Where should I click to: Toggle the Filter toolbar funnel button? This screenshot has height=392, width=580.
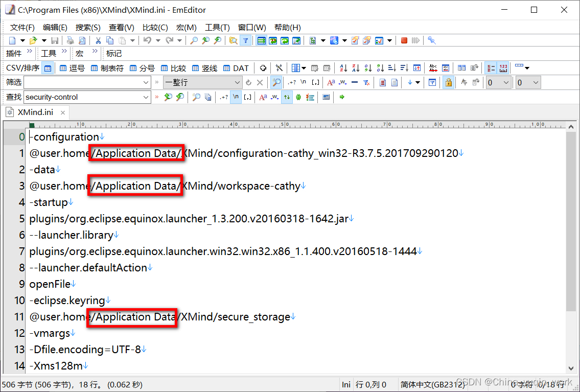pyautogui.click(x=245, y=40)
